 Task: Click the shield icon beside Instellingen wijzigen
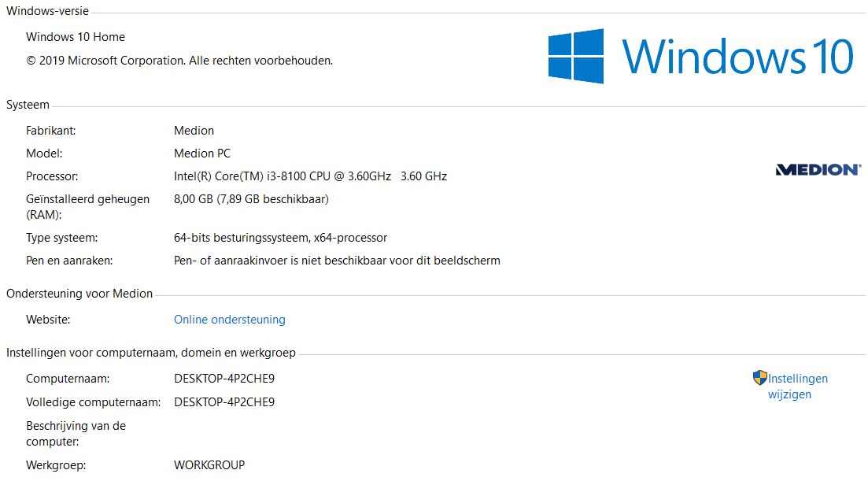[759, 378]
